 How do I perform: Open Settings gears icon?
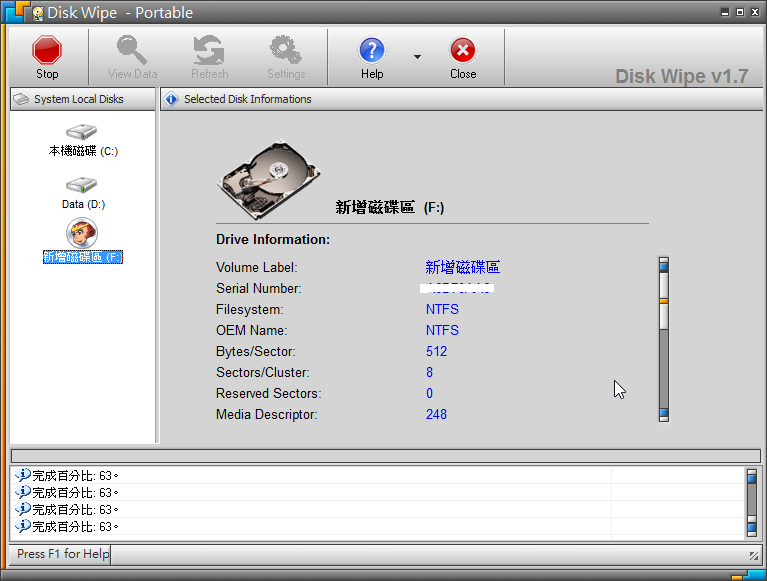pos(286,51)
